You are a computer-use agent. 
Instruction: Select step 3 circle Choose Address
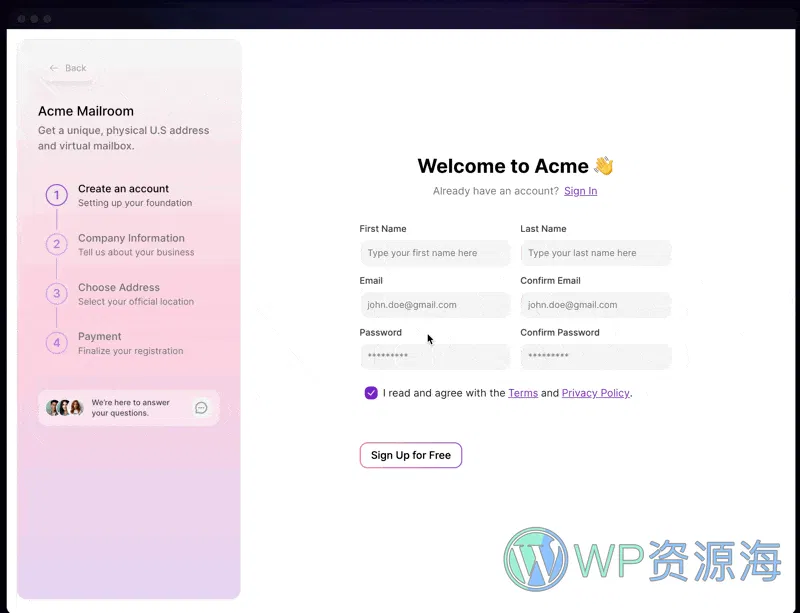pos(57,293)
